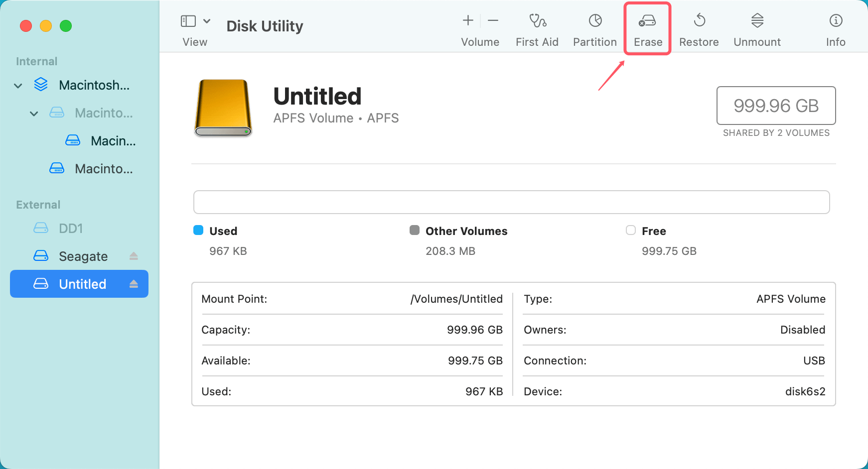This screenshot has width=868, height=469.
Task: Click the Restore toolbar icon
Action: tap(699, 21)
